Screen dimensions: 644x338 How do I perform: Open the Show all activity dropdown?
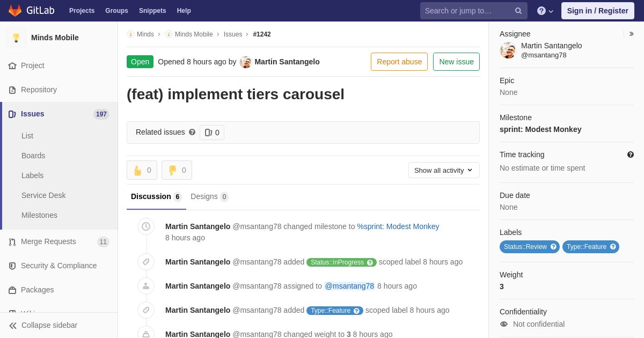click(x=444, y=170)
